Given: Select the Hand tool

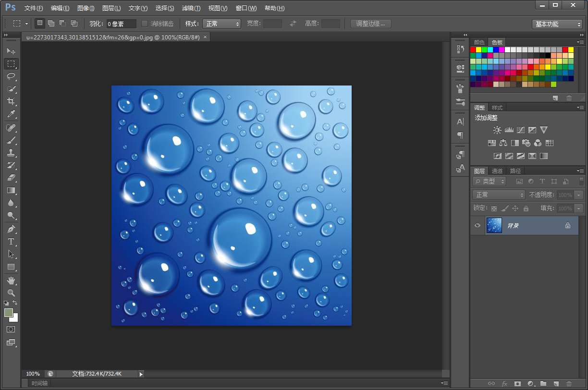Looking at the screenshot, I should tap(11, 280).
